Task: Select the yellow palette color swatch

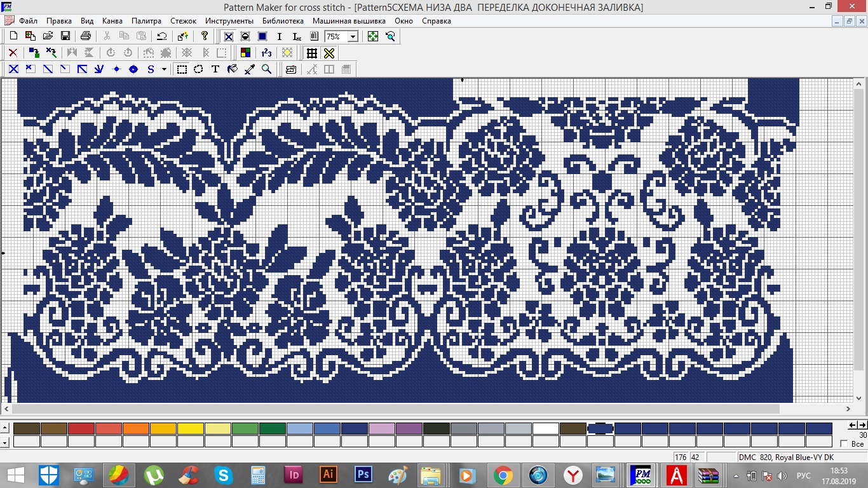Action: click(x=191, y=429)
